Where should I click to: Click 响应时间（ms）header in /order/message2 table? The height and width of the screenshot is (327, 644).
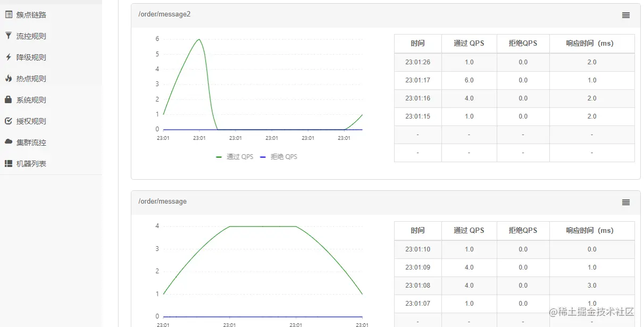click(592, 44)
